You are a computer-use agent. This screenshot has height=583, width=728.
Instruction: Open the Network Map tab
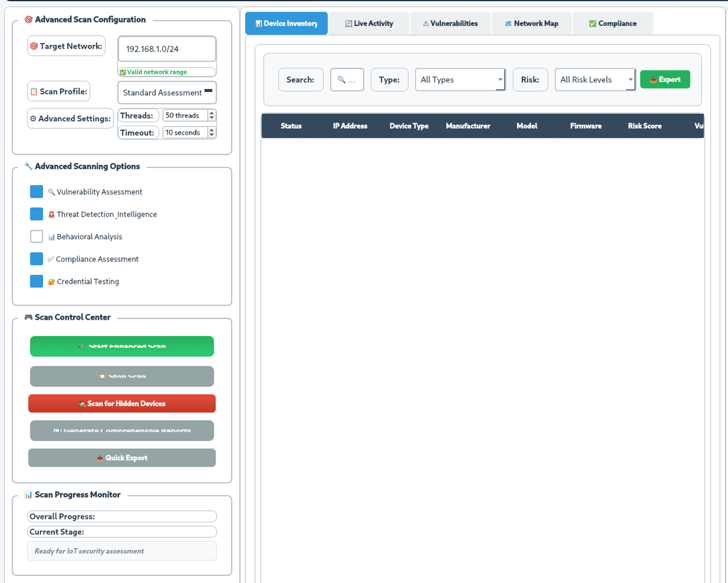(x=531, y=23)
